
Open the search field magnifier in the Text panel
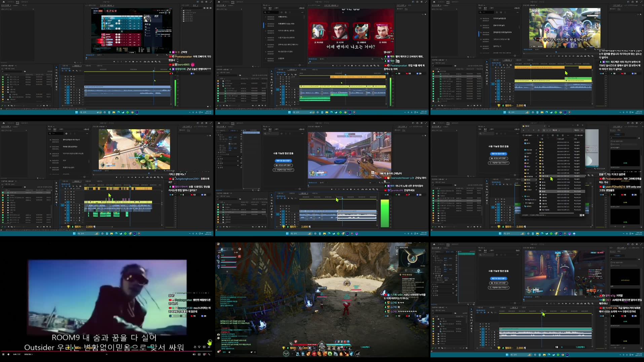click(265, 133)
